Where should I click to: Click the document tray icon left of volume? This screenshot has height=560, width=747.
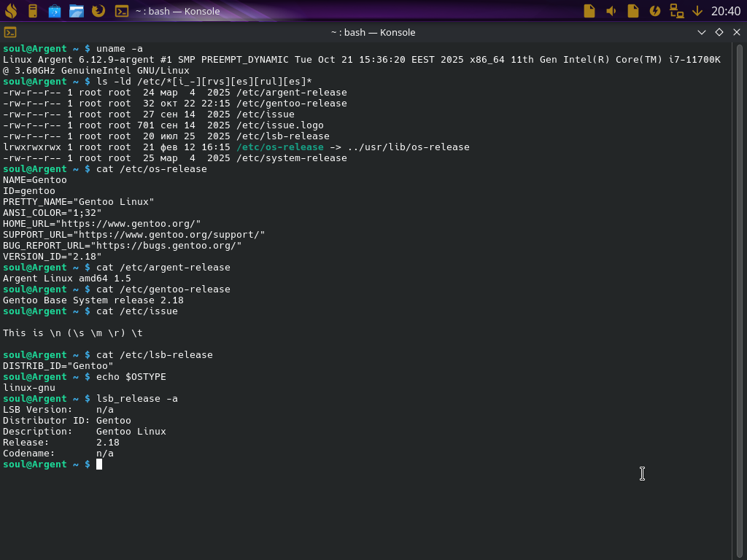(x=589, y=11)
